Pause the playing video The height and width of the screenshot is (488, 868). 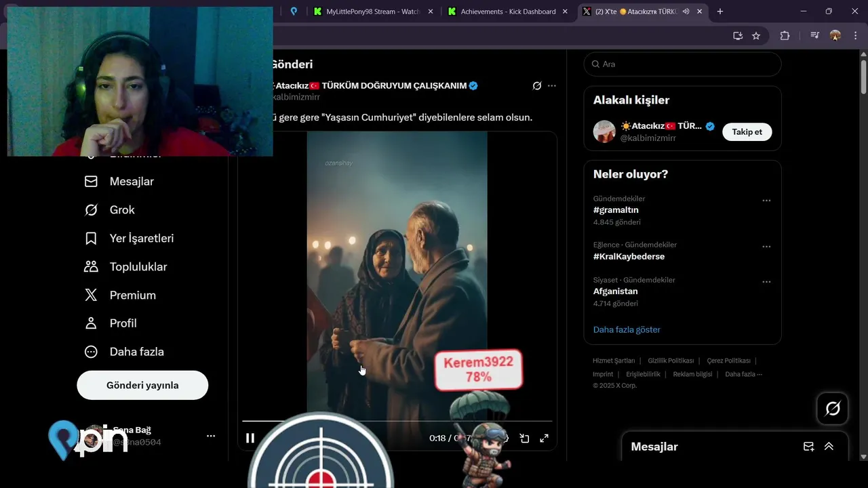(x=250, y=438)
